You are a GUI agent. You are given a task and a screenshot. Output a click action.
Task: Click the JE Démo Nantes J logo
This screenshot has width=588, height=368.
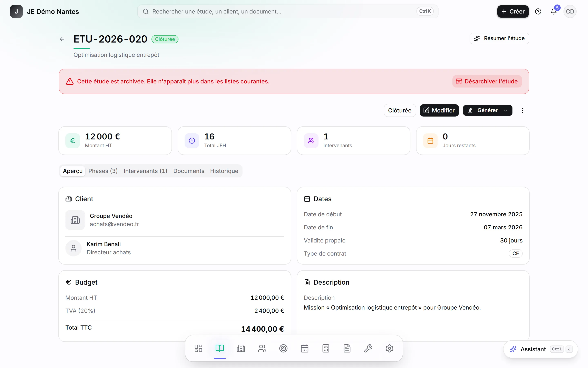pos(16,11)
